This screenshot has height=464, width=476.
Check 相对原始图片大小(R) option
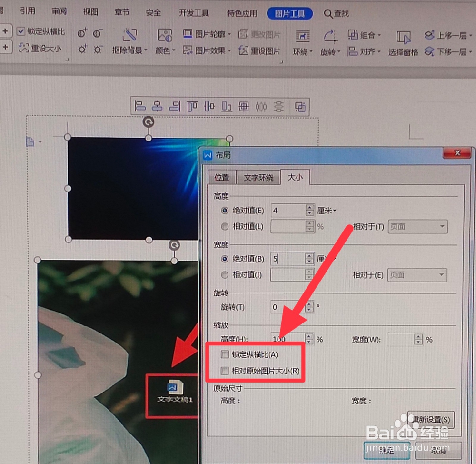tap(226, 372)
